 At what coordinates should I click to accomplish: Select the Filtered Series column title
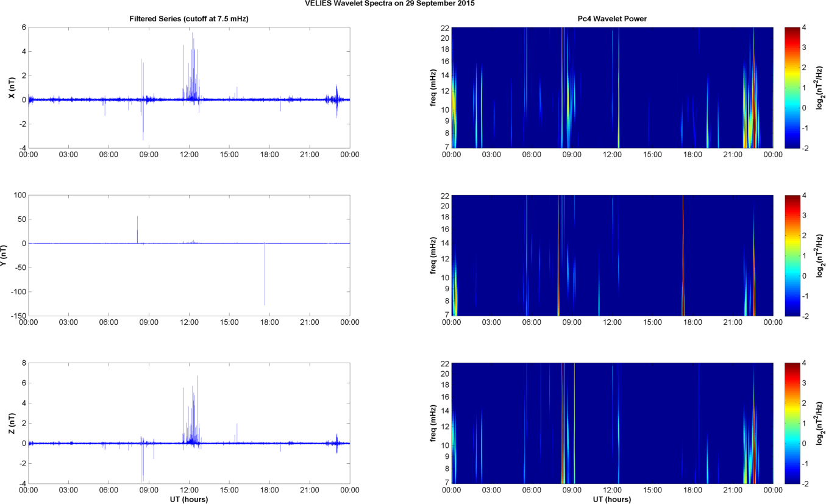[x=189, y=19]
